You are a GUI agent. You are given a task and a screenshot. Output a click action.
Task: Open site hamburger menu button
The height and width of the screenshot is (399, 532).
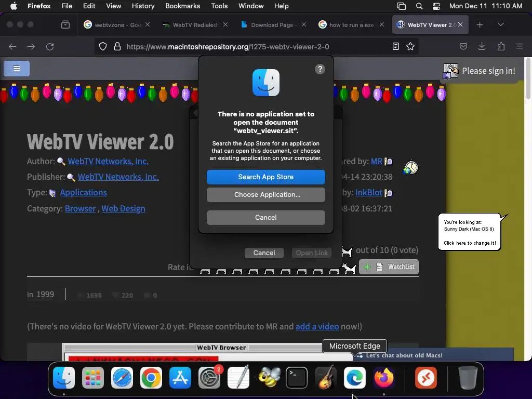(17, 69)
